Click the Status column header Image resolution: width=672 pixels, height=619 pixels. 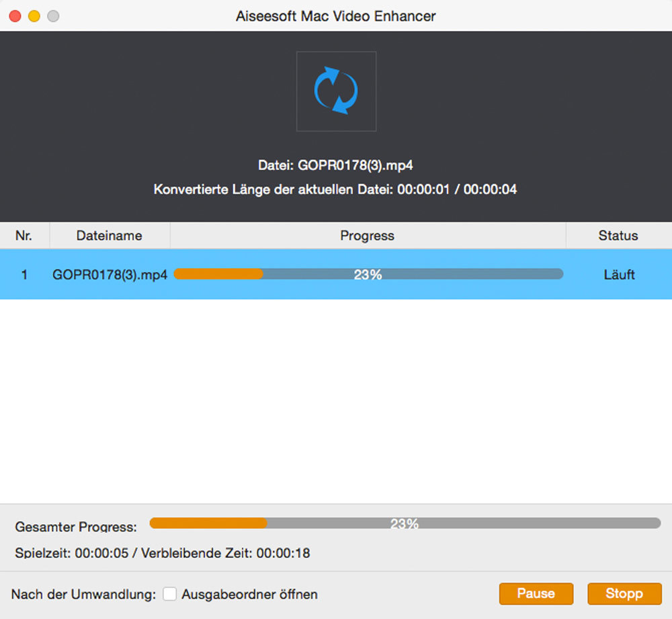coord(618,235)
